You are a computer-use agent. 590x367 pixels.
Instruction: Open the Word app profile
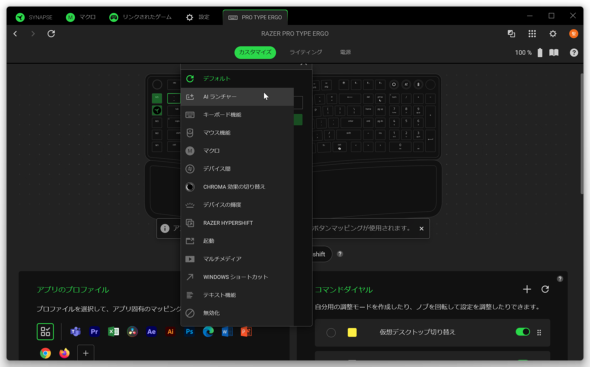(227, 332)
